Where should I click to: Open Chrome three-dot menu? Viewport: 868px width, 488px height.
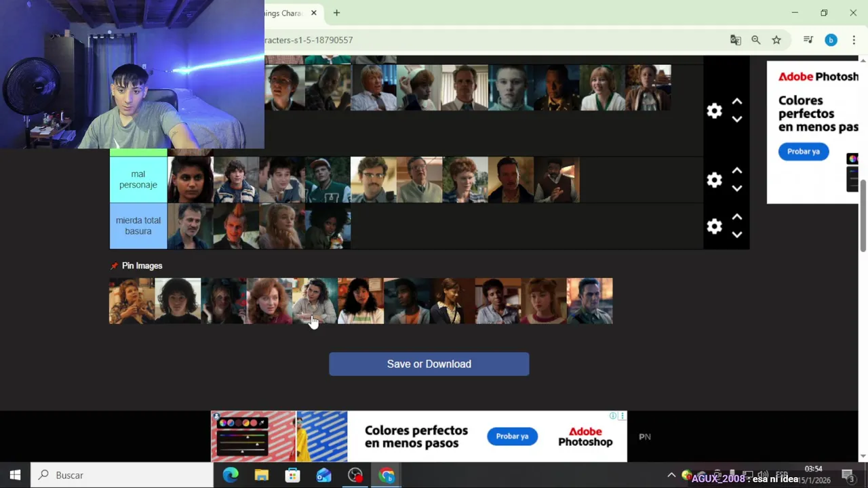click(x=853, y=40)
